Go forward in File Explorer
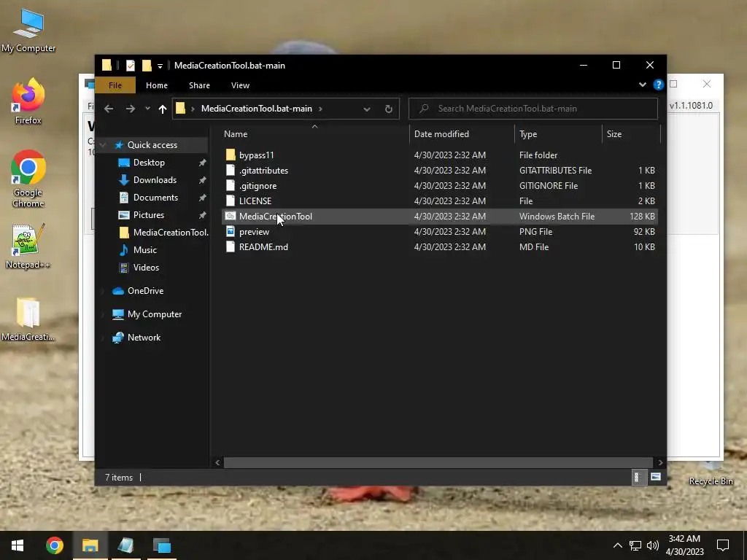The image size is (747, 560). point(130,109)
